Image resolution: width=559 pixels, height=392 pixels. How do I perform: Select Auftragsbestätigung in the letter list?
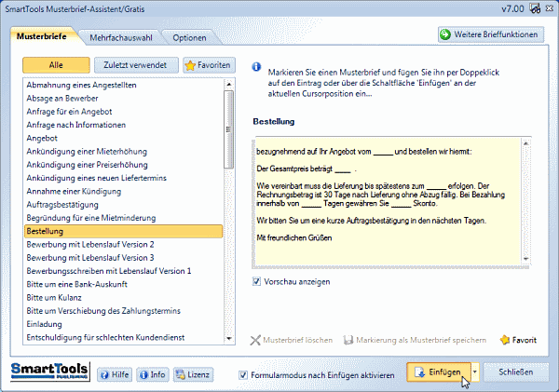point(62,205)
